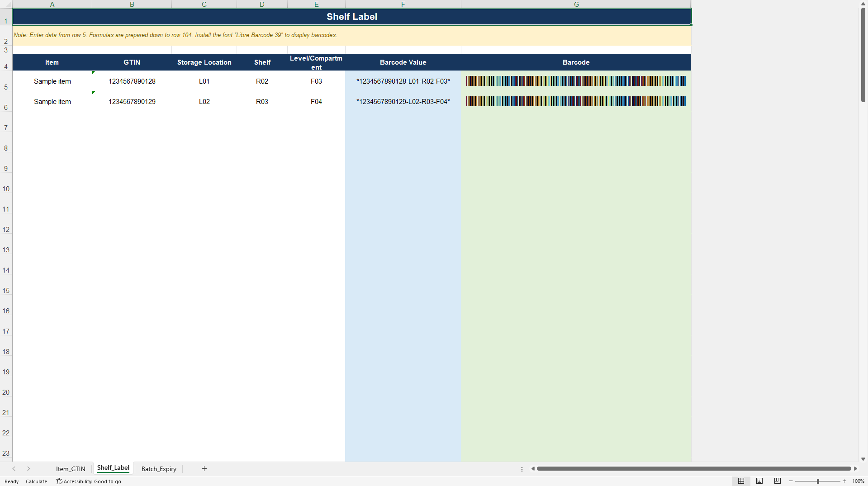Add a new sheet with plus icon
The height and width of the screenshot is (486, 868).
click(x=204, y=469)
